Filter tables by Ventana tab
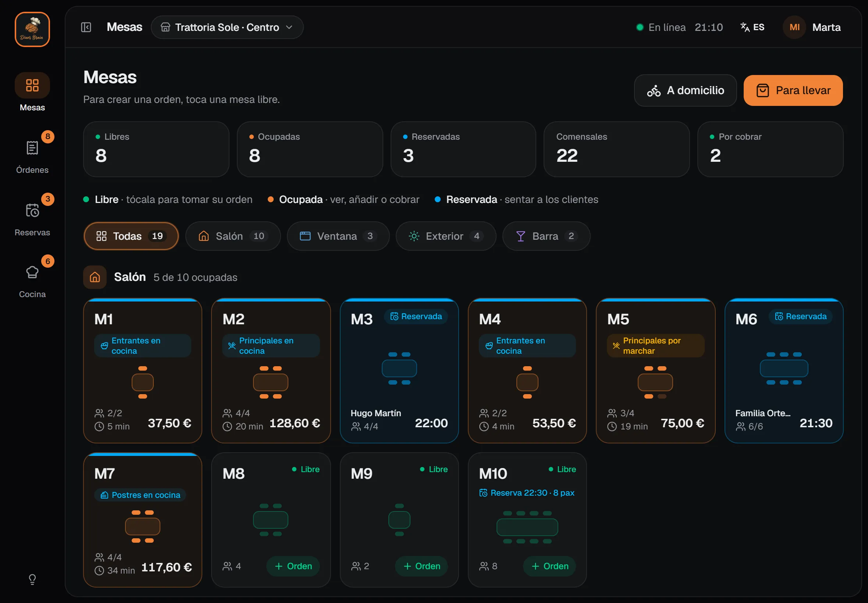 pyautogui.click(x=338, y=236)
